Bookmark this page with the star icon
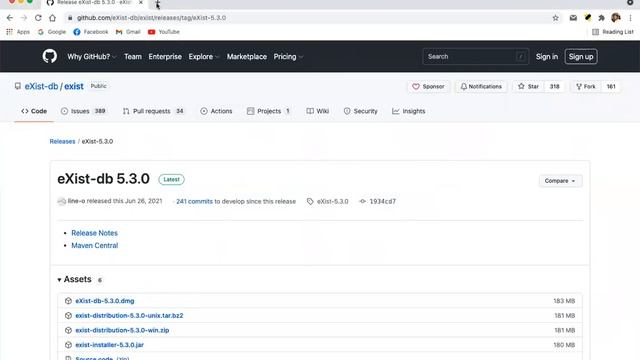 [556, 18]
